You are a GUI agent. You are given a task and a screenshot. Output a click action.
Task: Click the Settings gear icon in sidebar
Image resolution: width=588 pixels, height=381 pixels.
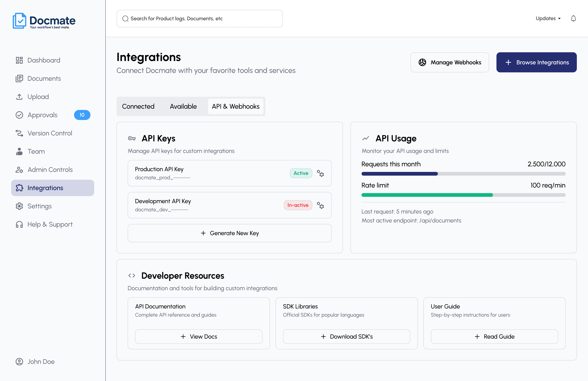tap(19, 206)
